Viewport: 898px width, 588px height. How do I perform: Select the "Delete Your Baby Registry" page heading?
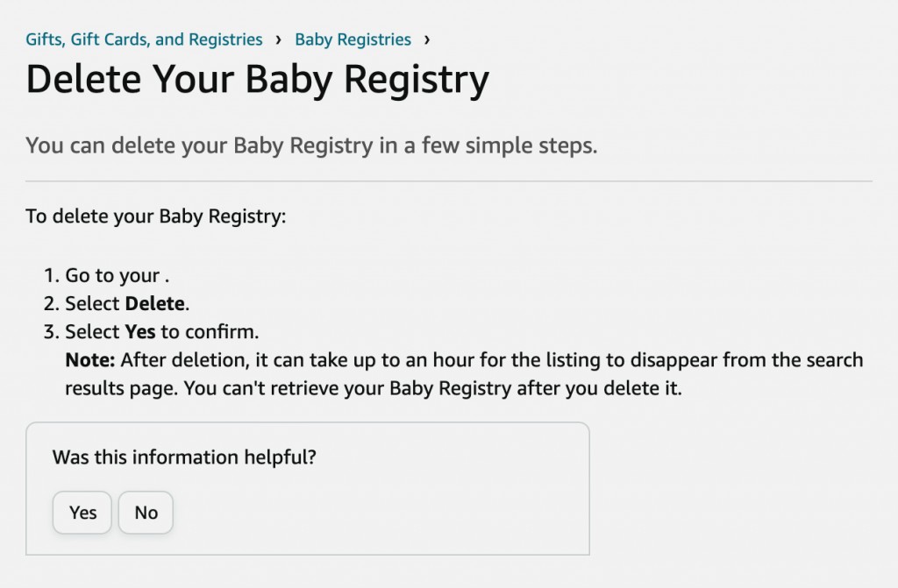(258, 79)
